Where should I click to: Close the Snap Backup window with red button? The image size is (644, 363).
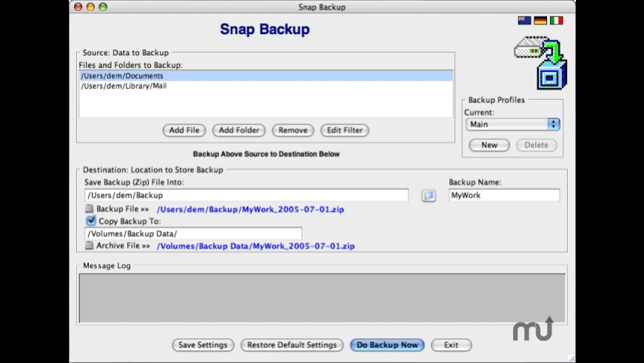(x=78, y=7)
